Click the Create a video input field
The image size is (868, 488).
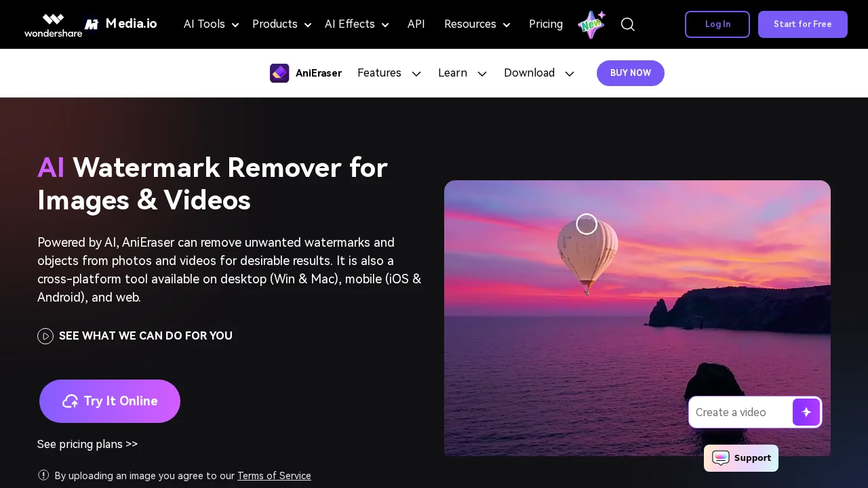(x=741, y=412)
